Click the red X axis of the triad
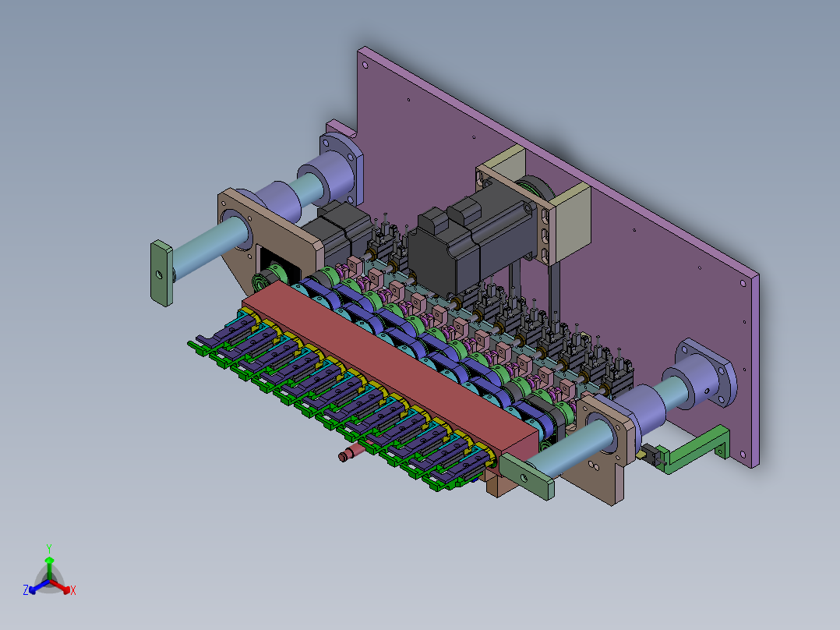The height and width of the screenshot is (630, 840). [61, 586]
